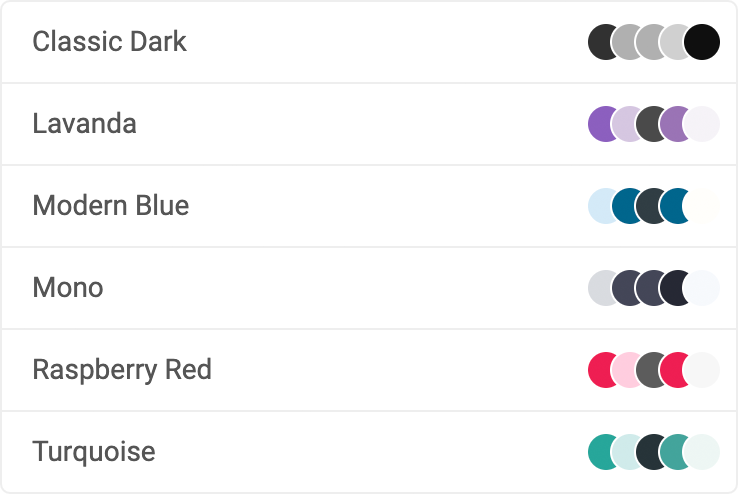Image resolution: width=738 pixels, height=494 pixels.
Task: Click the dark charcoal first swatch in Classic Dark
Action: coord(600,42)
